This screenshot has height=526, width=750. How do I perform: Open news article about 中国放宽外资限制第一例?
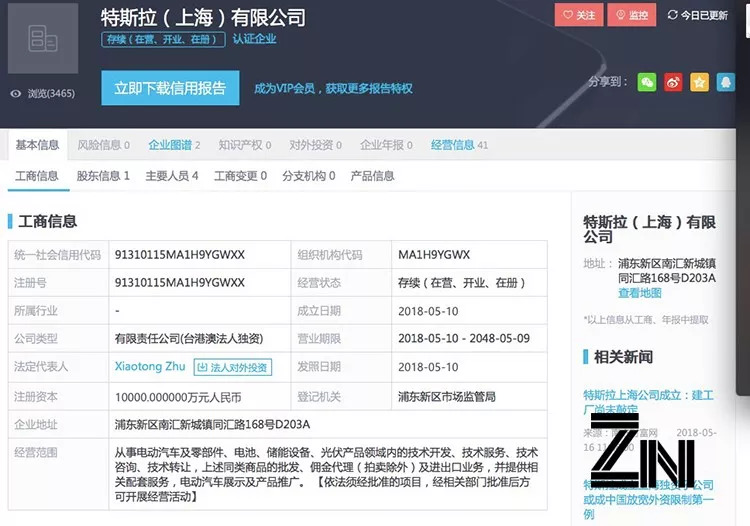point(648,499)
